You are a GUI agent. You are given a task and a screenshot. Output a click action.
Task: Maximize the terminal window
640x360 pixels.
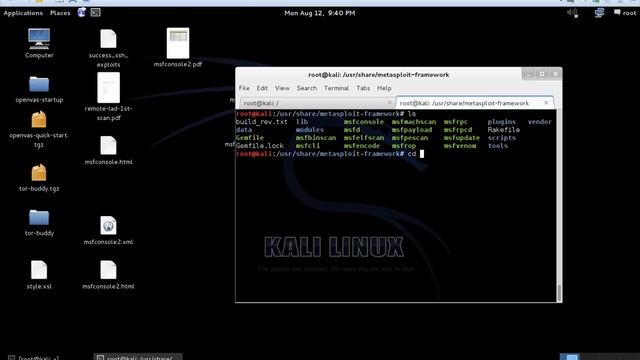point(542,74)
